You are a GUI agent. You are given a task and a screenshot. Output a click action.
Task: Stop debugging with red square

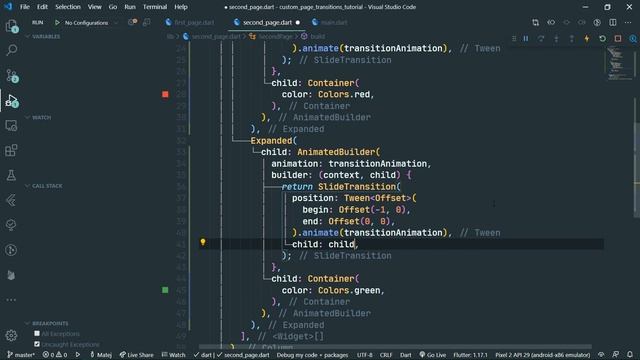click(x=618, y=38)
